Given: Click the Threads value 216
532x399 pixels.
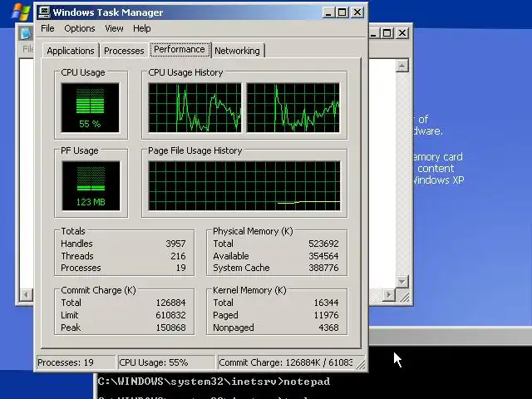Looking at the screenshot, I should tap(178, 256).
